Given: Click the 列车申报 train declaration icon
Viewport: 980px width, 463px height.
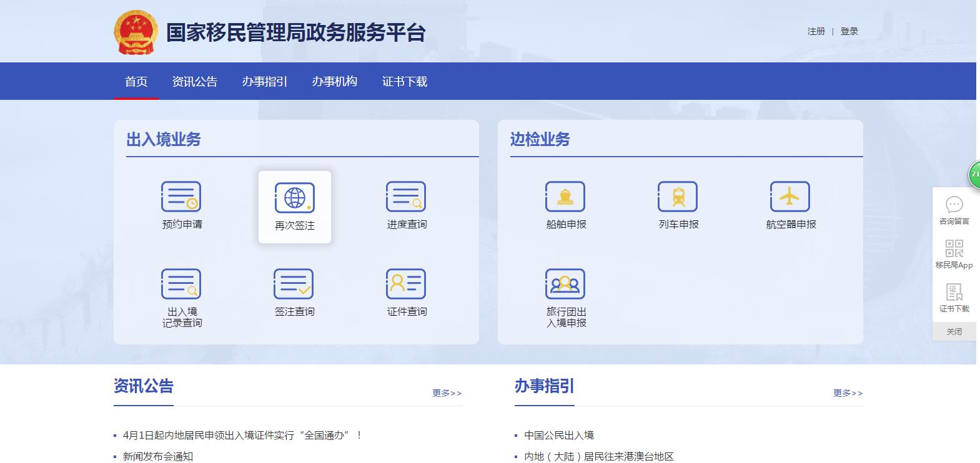Looking at the screenshot, I should coord(678,197).
